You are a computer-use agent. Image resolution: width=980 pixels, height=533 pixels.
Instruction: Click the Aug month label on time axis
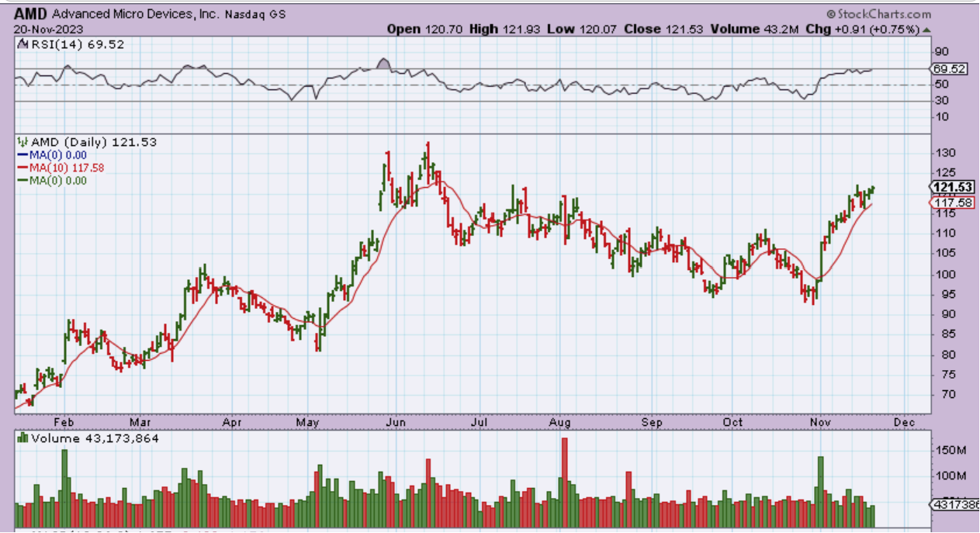pos(559,423)
